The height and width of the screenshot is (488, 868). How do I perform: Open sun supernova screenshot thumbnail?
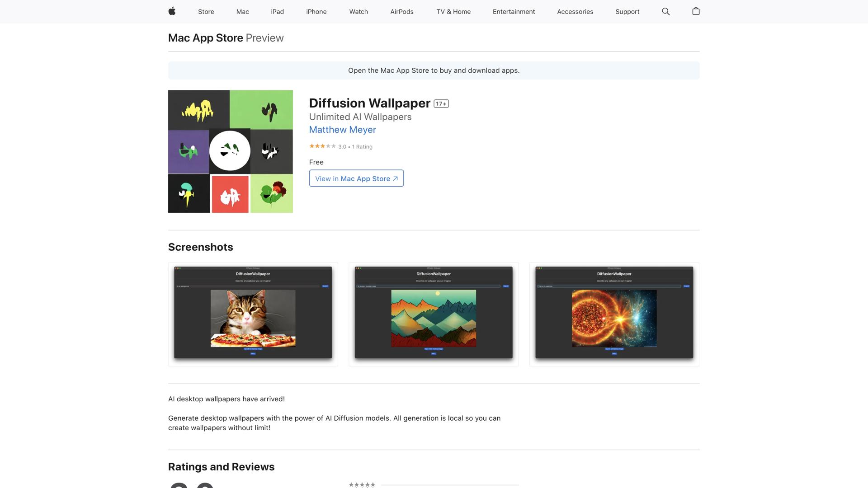(614, 314)
